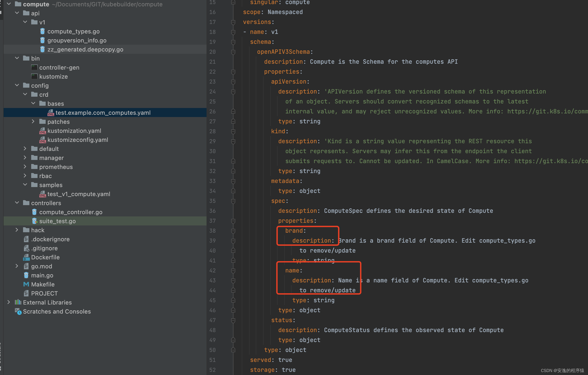Fold the spec block at line 35
The width and height of the screenshot is (588, 375).
pyautogui.click(x=233, y=201)
